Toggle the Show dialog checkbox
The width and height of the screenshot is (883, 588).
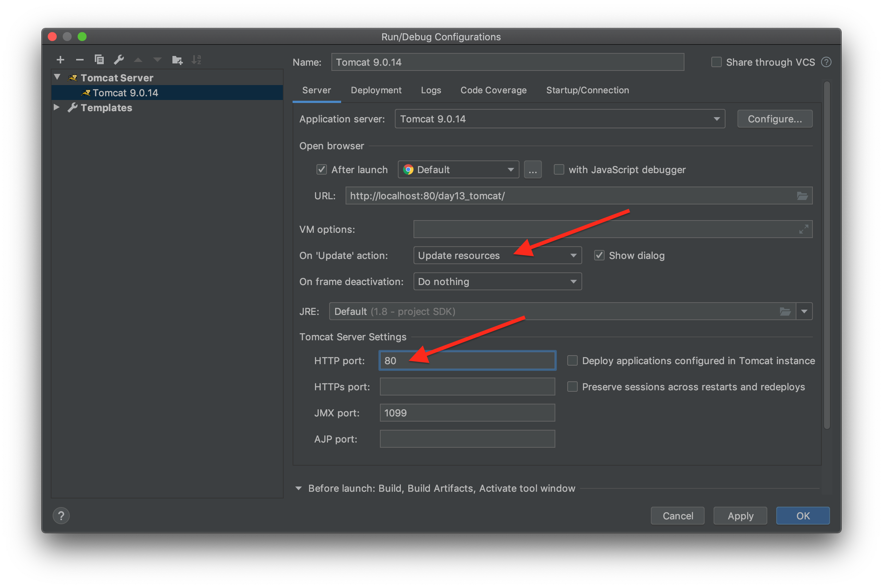pos(599,255)
